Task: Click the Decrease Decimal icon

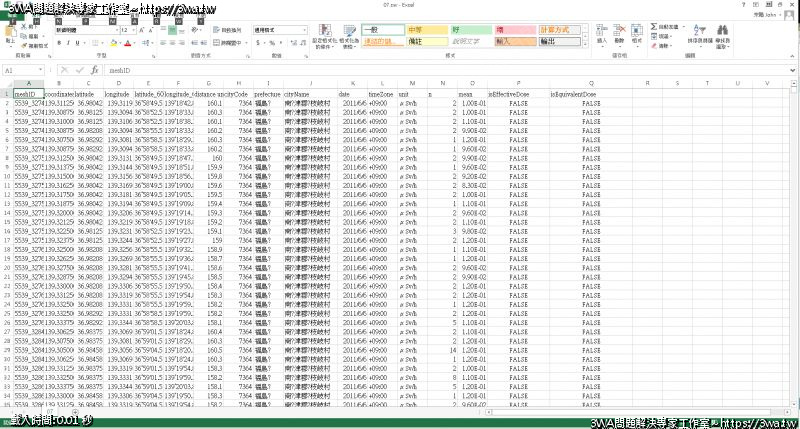Action: click(x=302, y=43)
